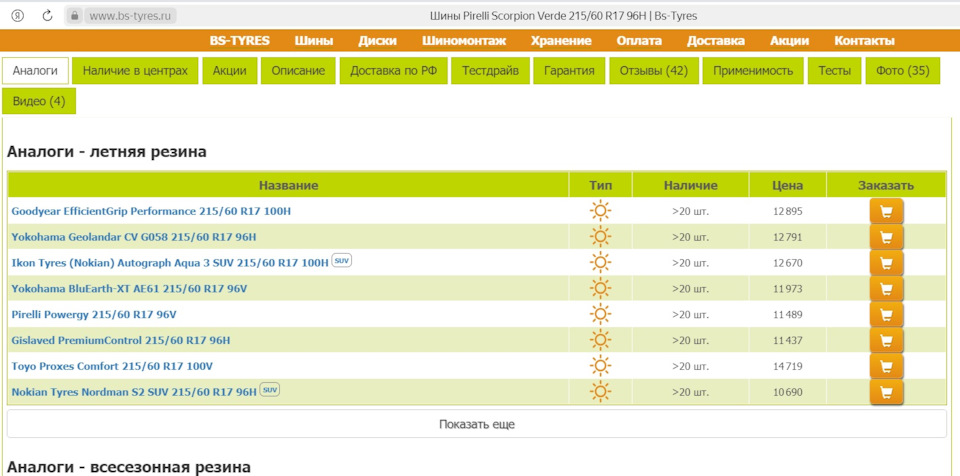Screen dimensions: 960x476
Task: Open the Yokohama BluEarth-XT AE61 link
Action: pos(129,289)
